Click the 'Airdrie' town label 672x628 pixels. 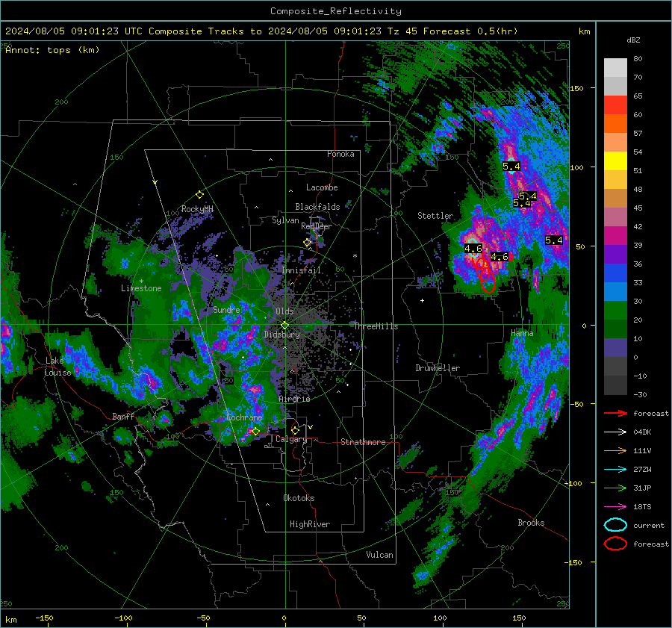[x=294, y=399]
